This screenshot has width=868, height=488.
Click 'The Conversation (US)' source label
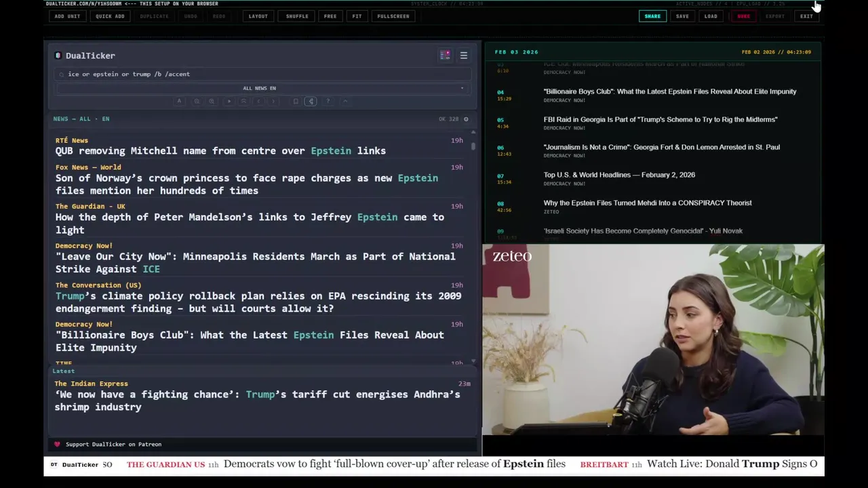[98, 285]
